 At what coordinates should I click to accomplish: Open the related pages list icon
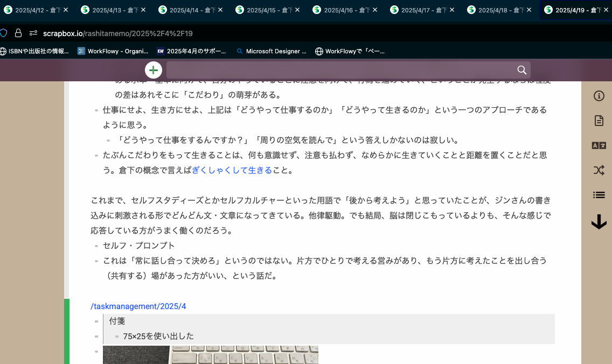point(599,195)
